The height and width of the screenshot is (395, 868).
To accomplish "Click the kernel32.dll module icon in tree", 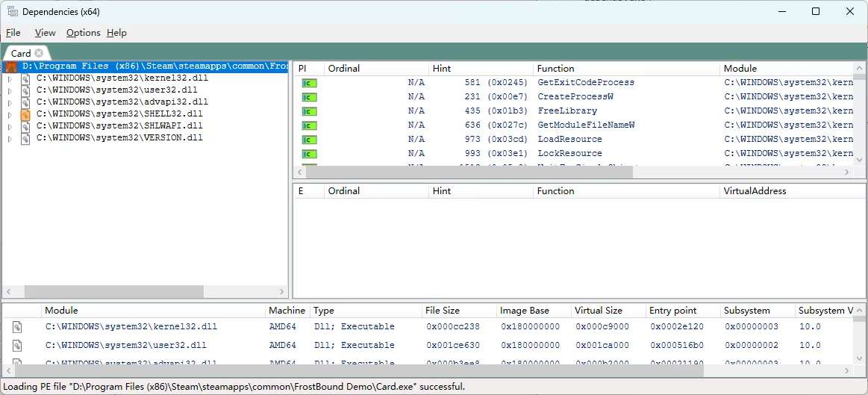I will click(x=25, y=78).
